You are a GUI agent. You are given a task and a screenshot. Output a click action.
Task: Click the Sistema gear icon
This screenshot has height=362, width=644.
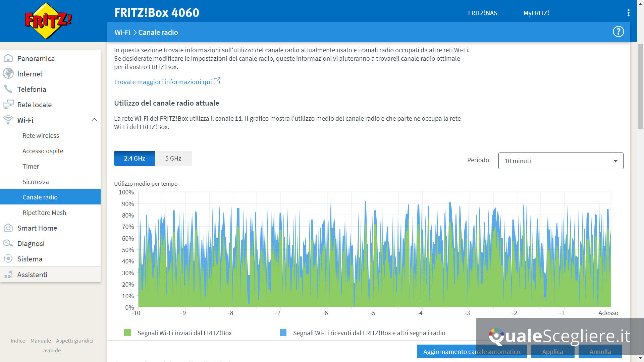click(8, 259)
